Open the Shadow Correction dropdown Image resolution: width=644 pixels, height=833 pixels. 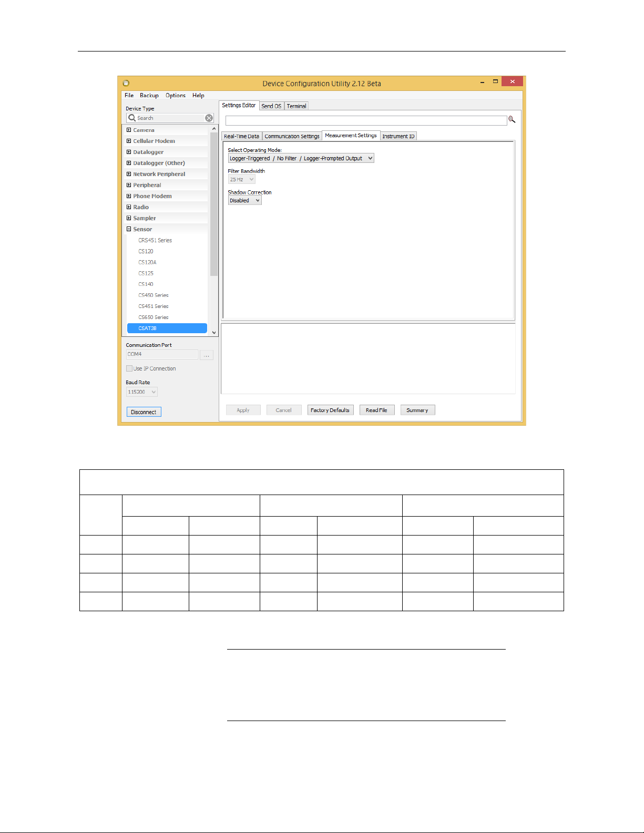[x=244, y=200]
